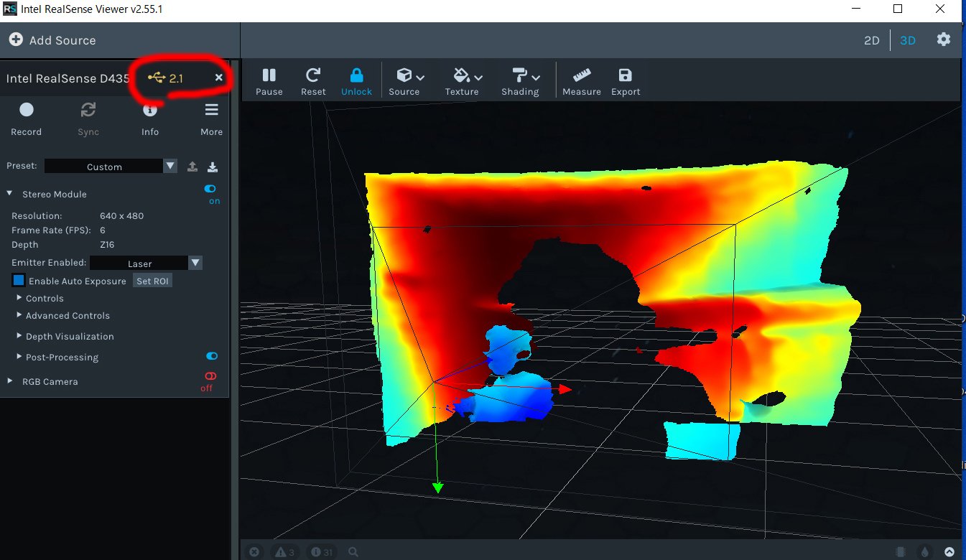Click the USB 2.1 connection indicator

coord(166,78)
